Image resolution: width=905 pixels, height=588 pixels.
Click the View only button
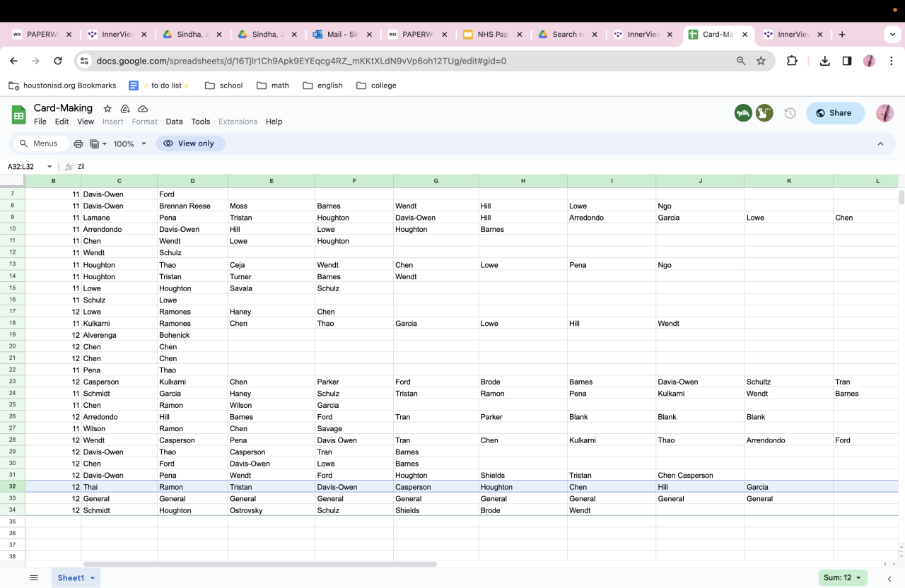click(x=189, y=143)
